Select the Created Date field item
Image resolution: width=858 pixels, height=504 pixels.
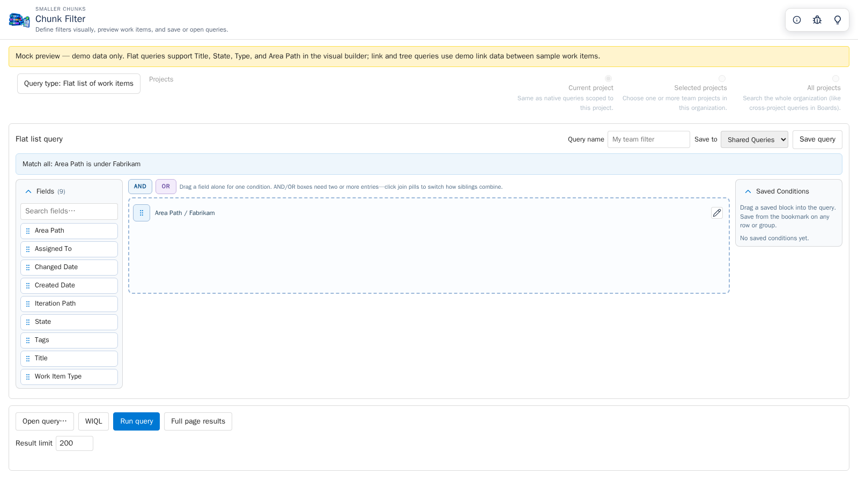pos(69,286)
